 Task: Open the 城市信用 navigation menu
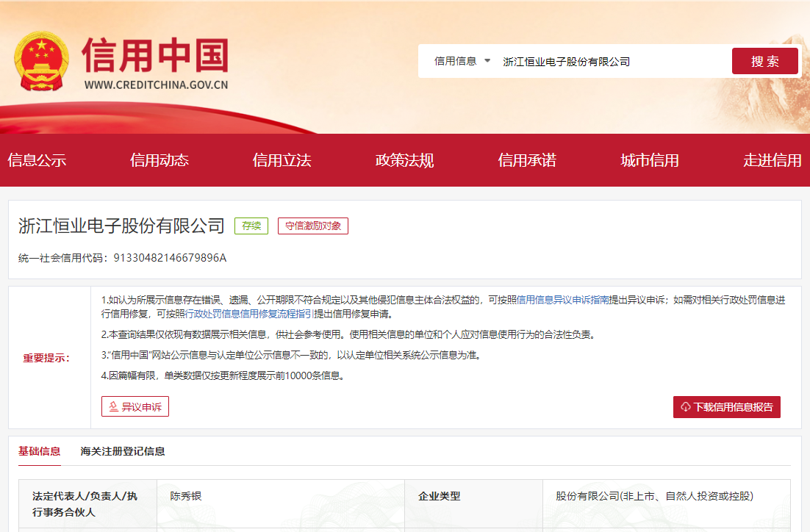tap(650, 160)
